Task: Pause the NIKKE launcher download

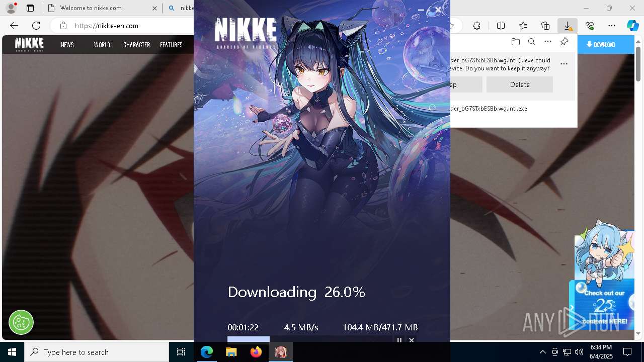Action: point(399,340)
